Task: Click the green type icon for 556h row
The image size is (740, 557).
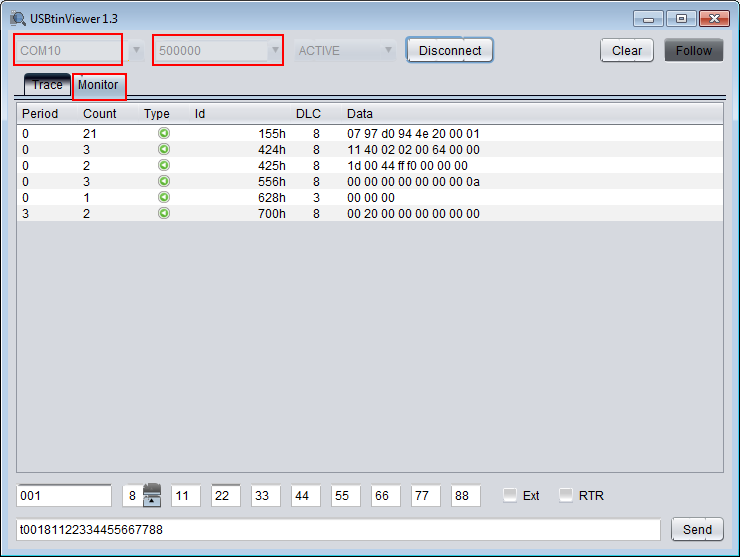Action: pyautogui.click(x=164, y=181)
